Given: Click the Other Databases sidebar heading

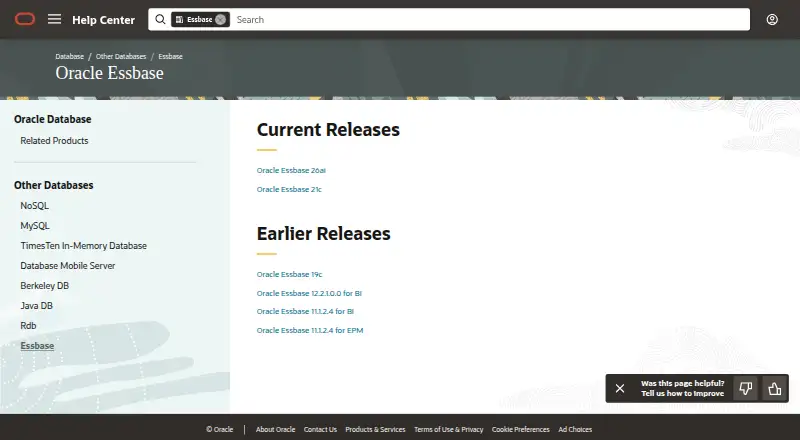Looking at the screenshot, I should pos(54,185).
